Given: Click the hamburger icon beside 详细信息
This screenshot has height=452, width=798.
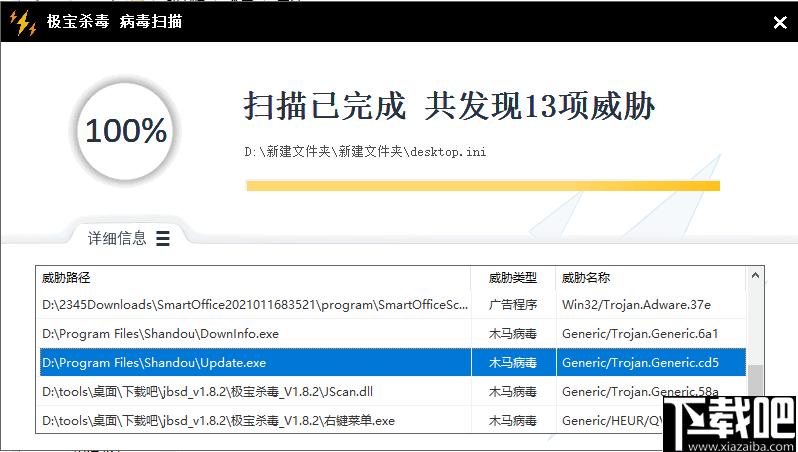Looking at the screenshot, I should click(x=163, y=239).
